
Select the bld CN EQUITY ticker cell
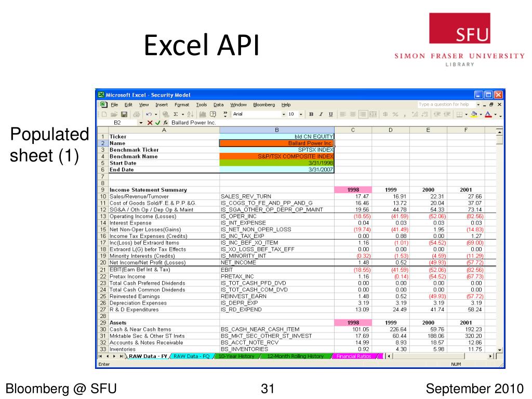coord(277,137)
